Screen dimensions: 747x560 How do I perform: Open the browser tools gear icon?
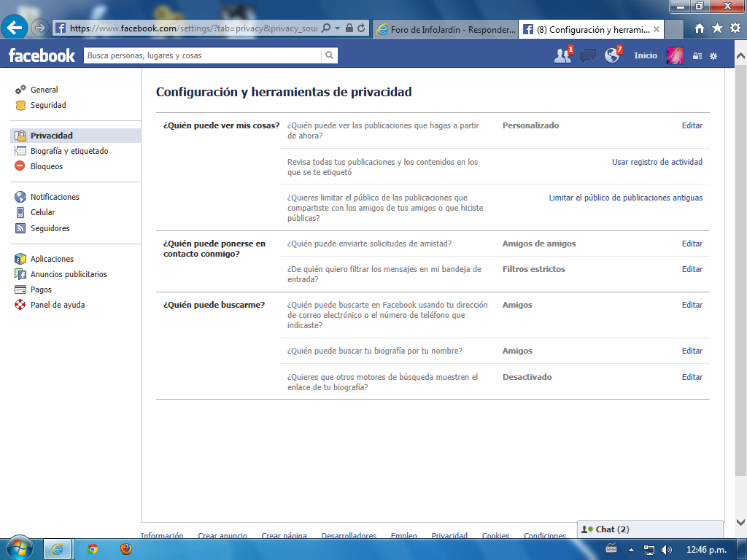pos(735,28)
